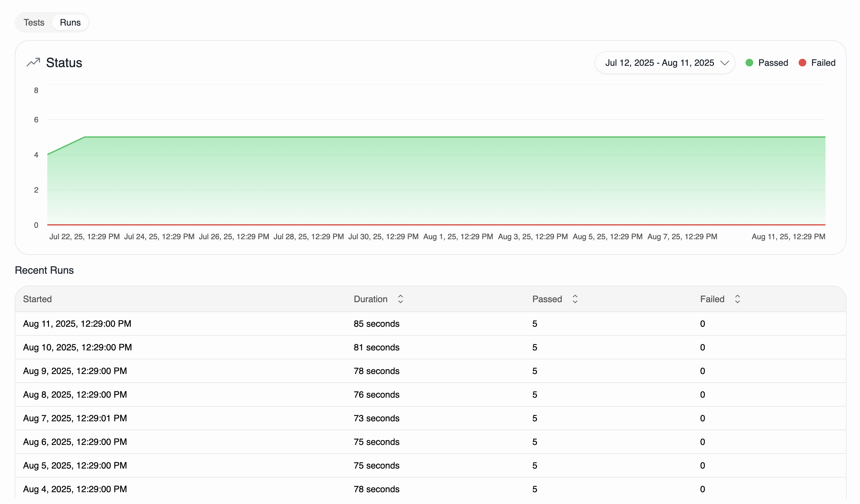Click the Status trend line icon
The height and width of the screenshot is (504, 860).
pos(33,62)
